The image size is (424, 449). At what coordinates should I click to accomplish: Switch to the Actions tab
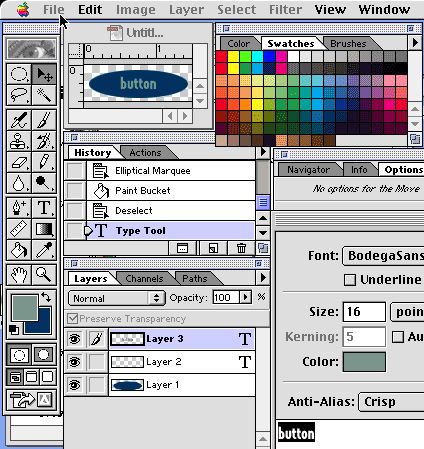click(145, 153)
